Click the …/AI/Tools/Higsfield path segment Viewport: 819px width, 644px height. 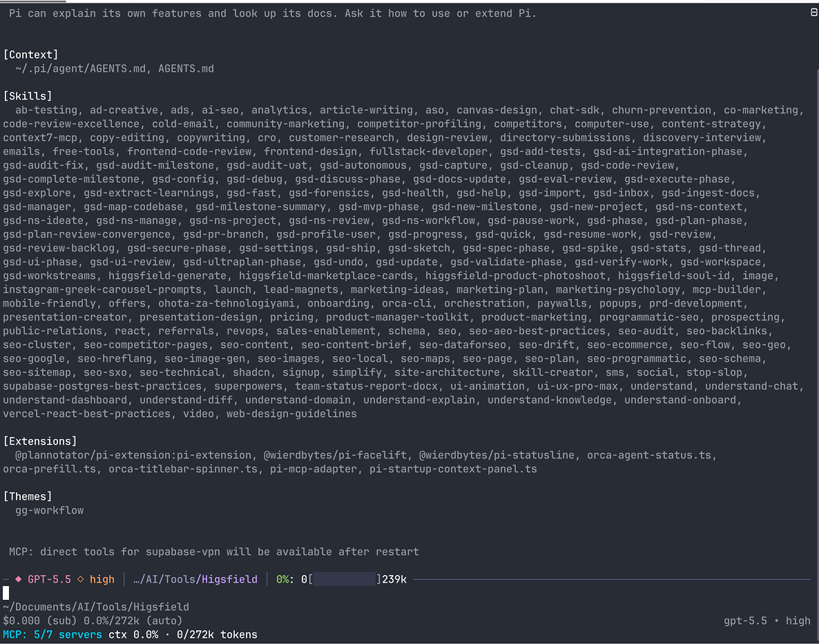[x=195, y=579]
